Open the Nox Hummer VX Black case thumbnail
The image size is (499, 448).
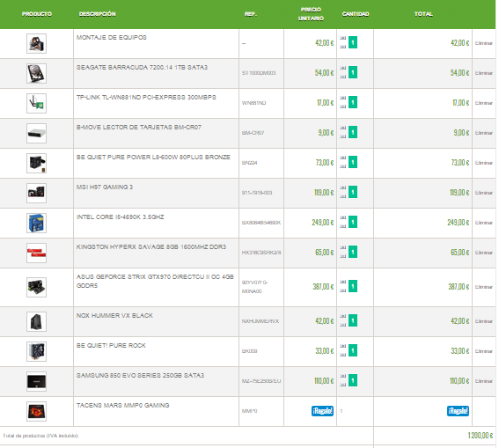pyautogui.click(x=36, y=321)
